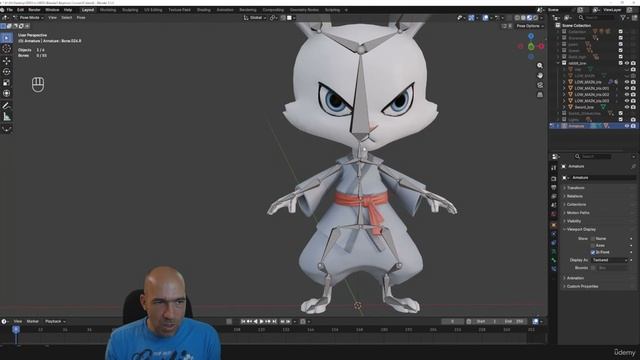
Task: Expand the Custom Properties panel
Action: [582, 287]
